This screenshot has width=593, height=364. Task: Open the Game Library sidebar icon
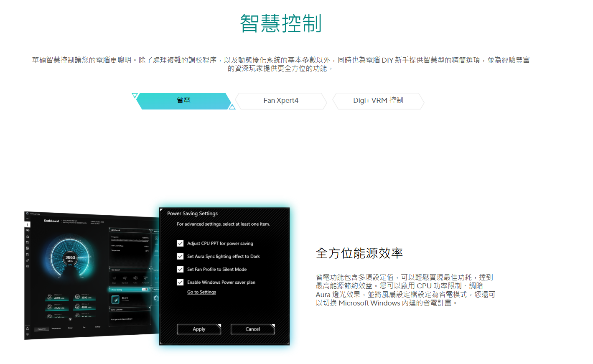[x=28, y=242]
